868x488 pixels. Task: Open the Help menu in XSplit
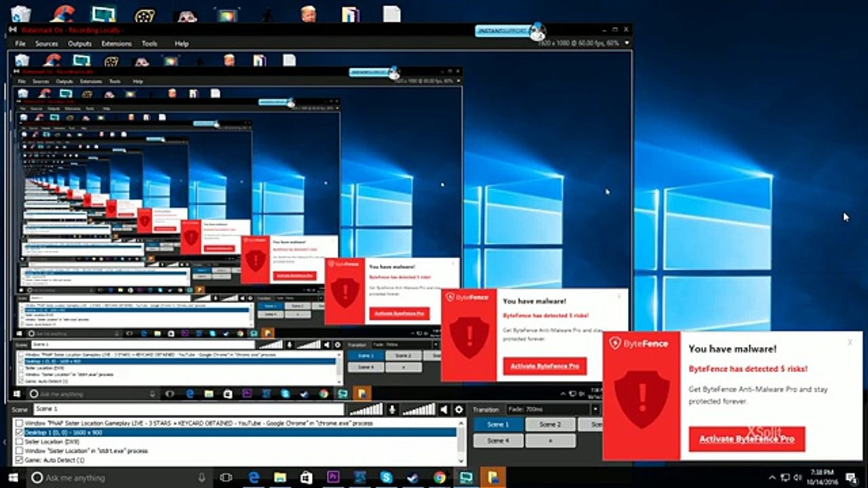(182, 43)
